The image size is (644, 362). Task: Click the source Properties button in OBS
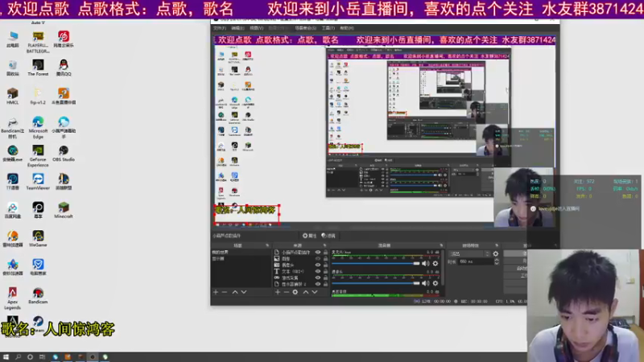309,236
